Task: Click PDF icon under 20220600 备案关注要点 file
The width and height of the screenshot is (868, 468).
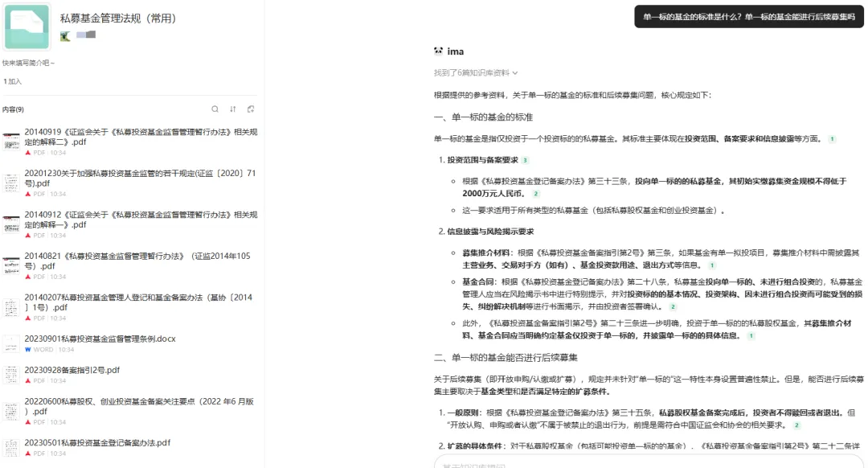Action: click(27, 423)
